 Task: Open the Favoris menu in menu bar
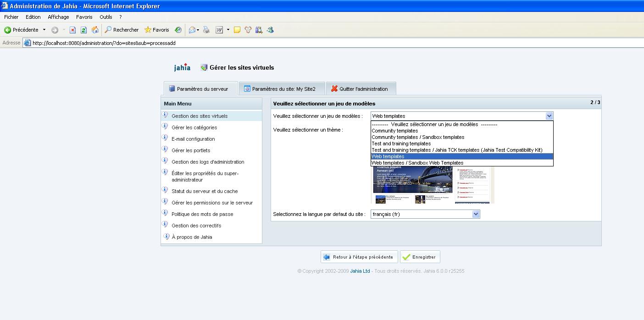pos(84,17)
